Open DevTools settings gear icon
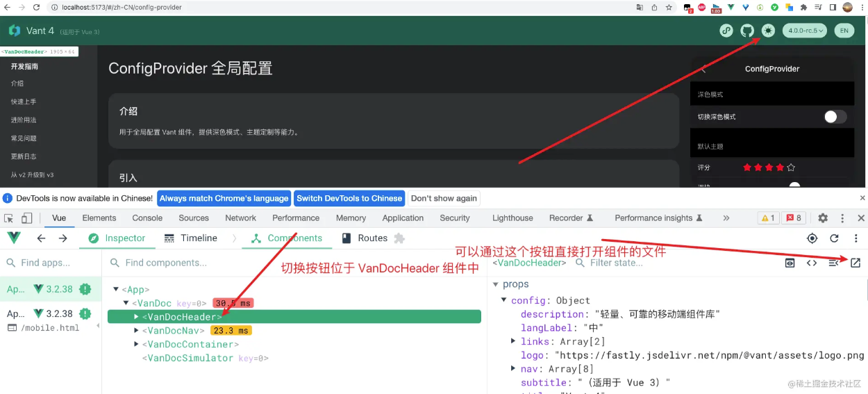868x394 pixels. 823,218
